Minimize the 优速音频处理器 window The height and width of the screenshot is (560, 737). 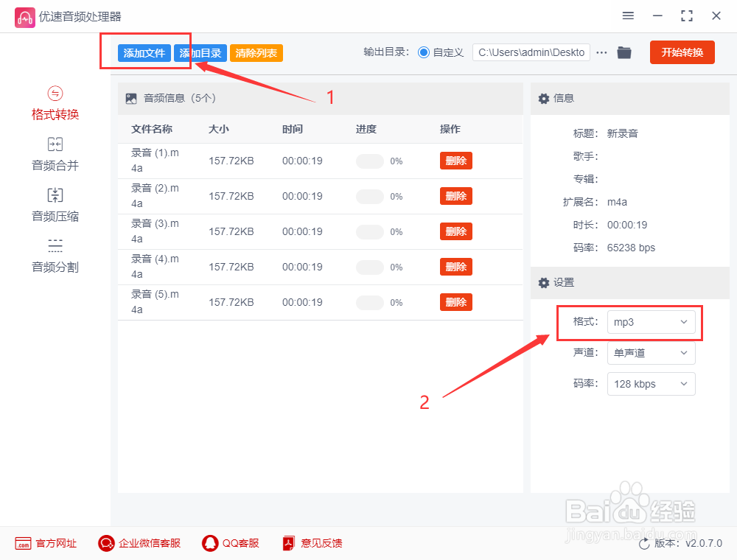tap(657, 16)
